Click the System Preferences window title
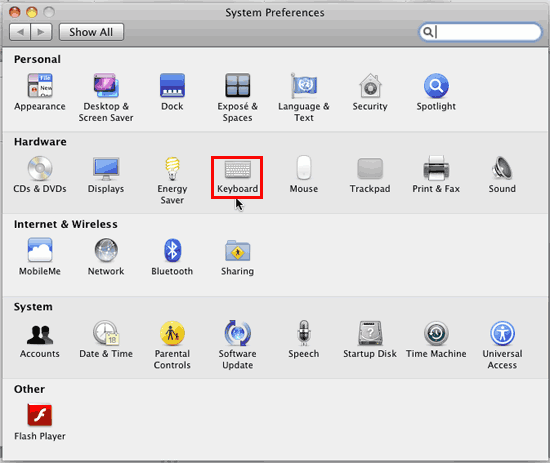Screen dimensions: 550x463 pos(275,13)
